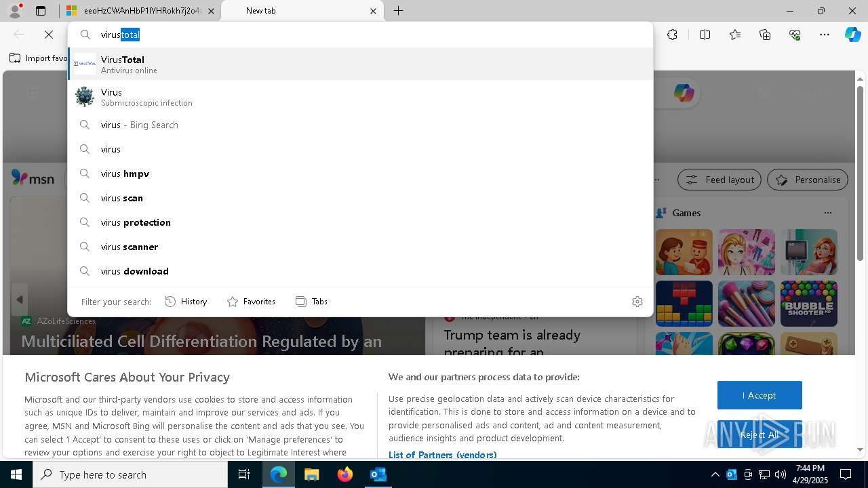Open the network tray icon
Viewport: 868px width, 488px height.
pos(764,474)
